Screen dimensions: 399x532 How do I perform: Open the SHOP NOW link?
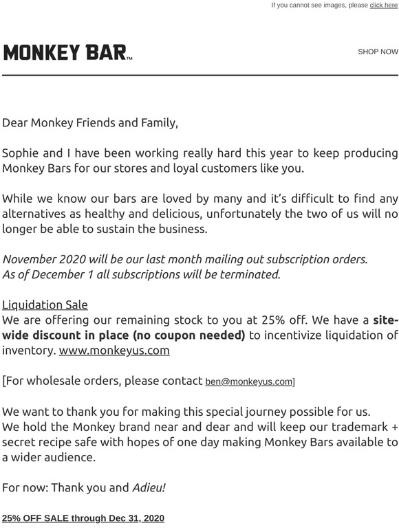378,52
